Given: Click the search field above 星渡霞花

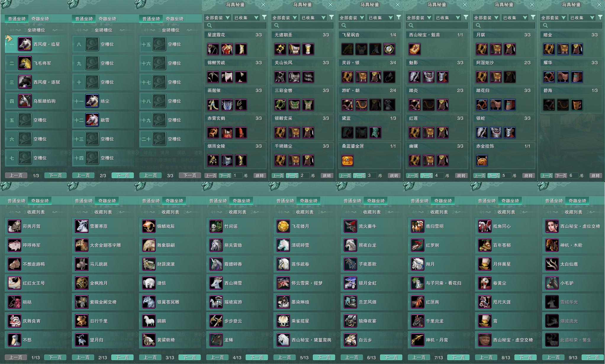Looking at the screenshot, I should click(x=235, y=25).
